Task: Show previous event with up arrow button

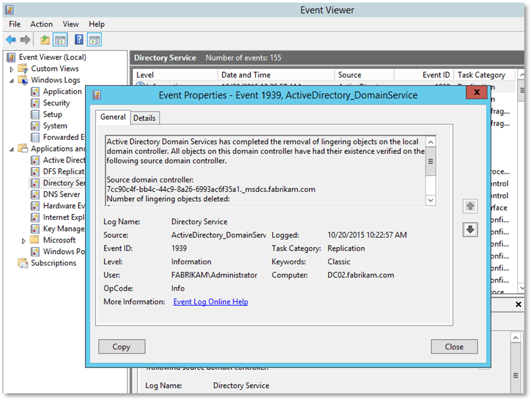Action: coord(470,206)
